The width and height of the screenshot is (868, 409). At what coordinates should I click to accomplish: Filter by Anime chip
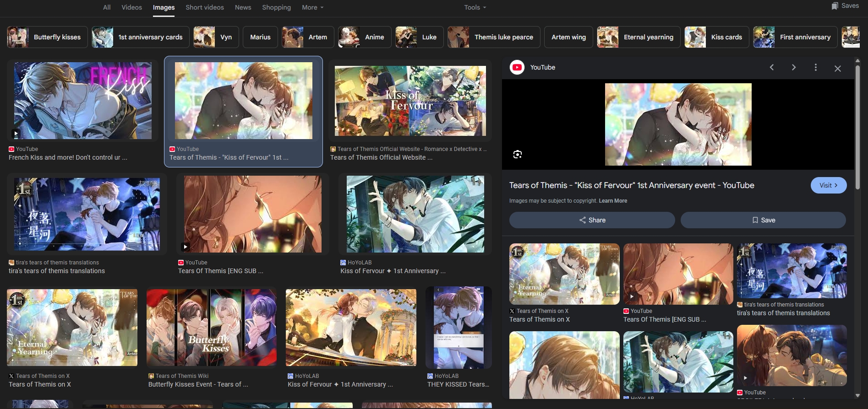tap(365, 37)
